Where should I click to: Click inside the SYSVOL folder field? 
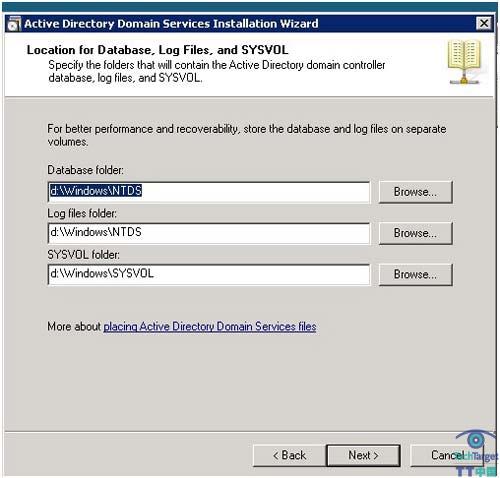(209, 274)
